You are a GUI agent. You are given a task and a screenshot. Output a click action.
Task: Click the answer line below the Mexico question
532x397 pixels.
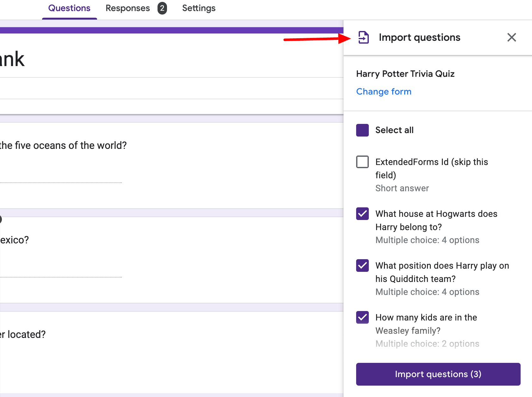coord(61,277)
